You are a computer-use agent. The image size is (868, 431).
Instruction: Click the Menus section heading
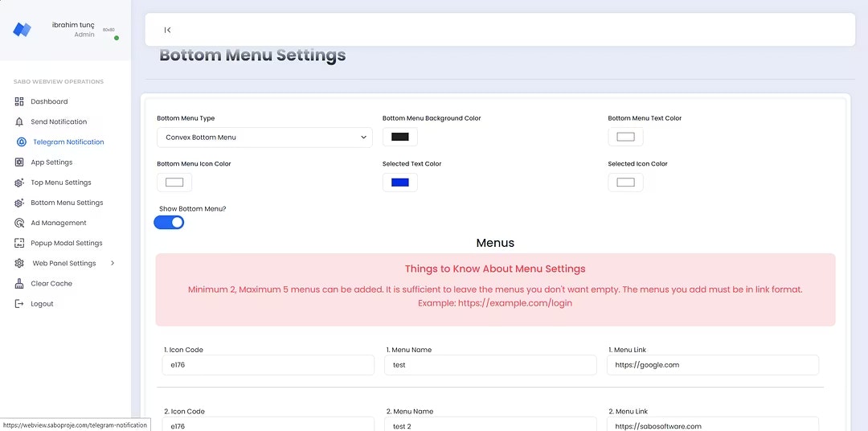[495, 243]
